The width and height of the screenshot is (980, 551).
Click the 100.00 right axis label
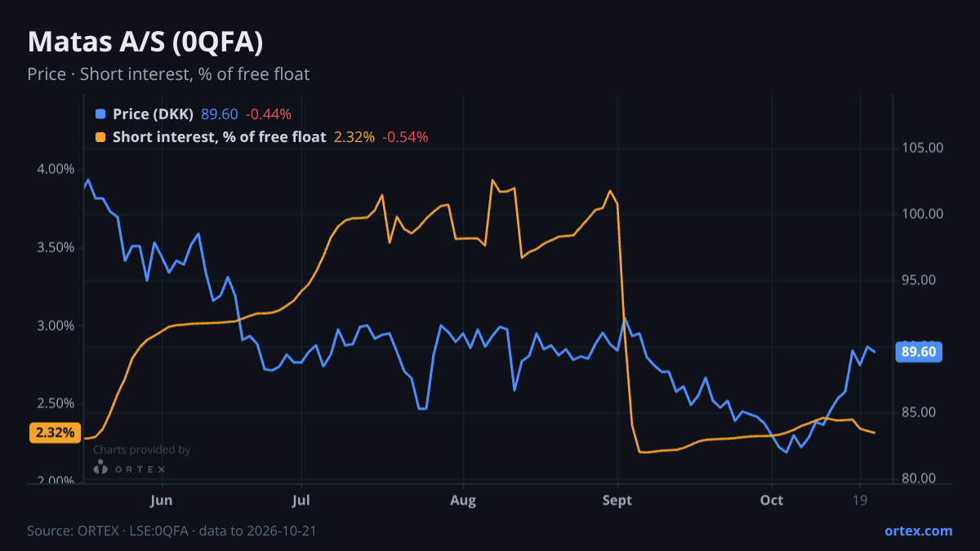point(923,214)
